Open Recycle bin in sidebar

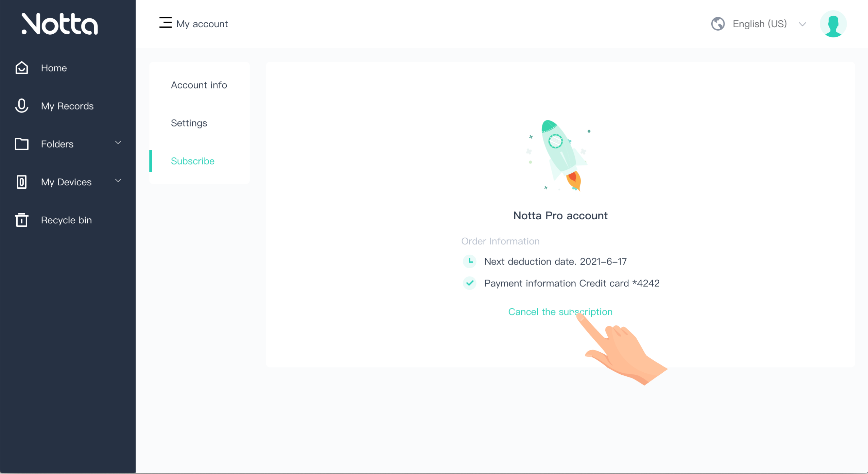66,220
